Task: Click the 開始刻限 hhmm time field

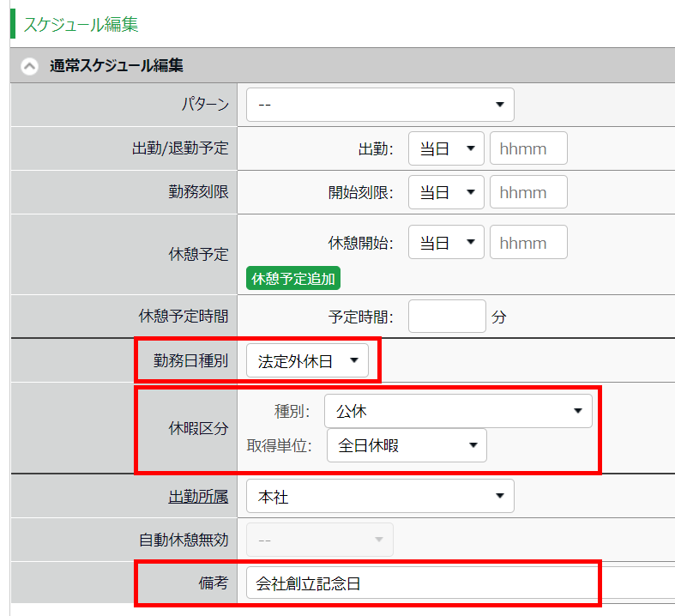Action: click(528, 192)
